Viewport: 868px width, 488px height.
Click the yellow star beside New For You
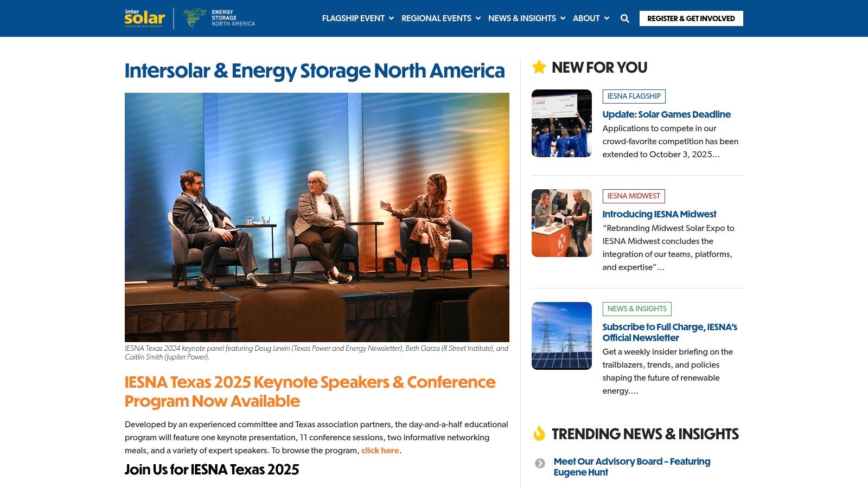[x=539, y=67]
